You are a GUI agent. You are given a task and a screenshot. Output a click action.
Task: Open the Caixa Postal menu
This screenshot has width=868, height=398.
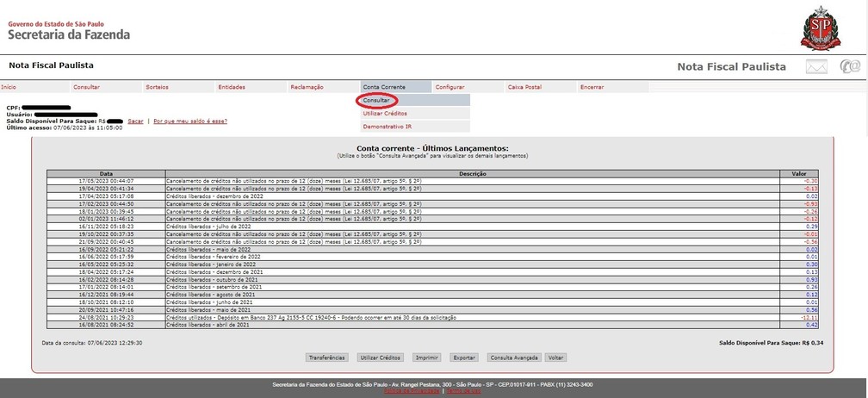[x=524, y=87]
